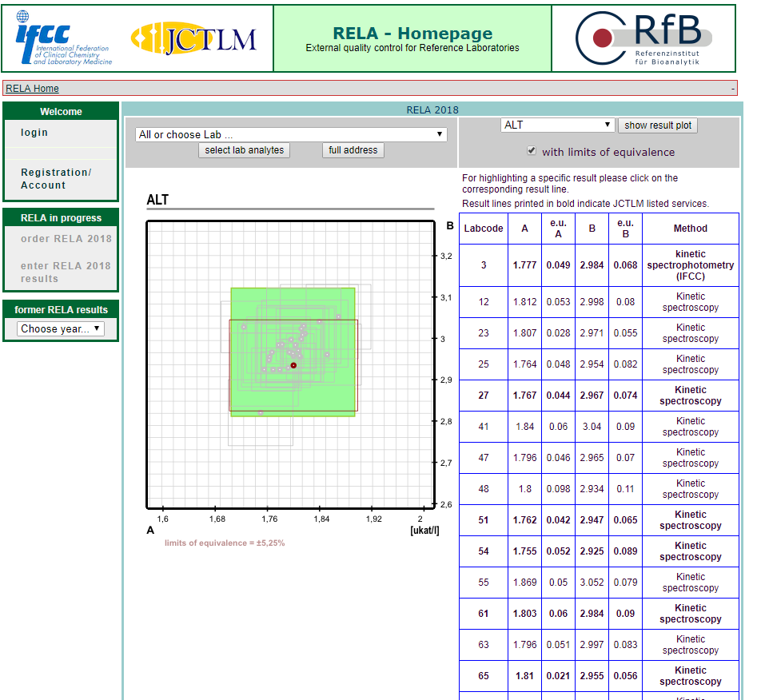The image size is (761, 700).
Task: Click the 'Labcode' column header
Action: [x=484, y=228]
